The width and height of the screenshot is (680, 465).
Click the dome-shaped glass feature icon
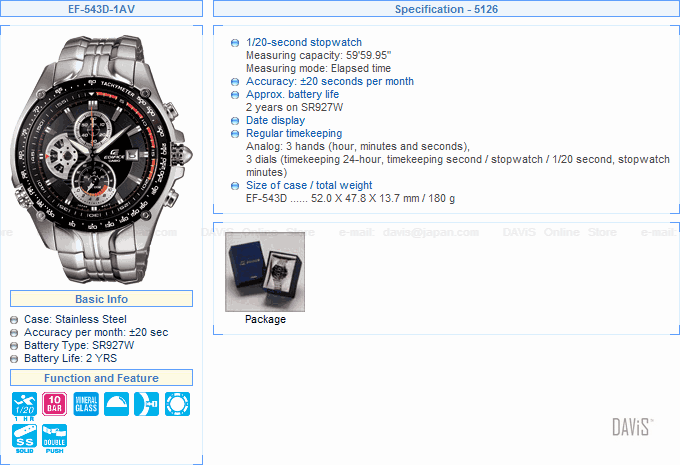[116, 404]
